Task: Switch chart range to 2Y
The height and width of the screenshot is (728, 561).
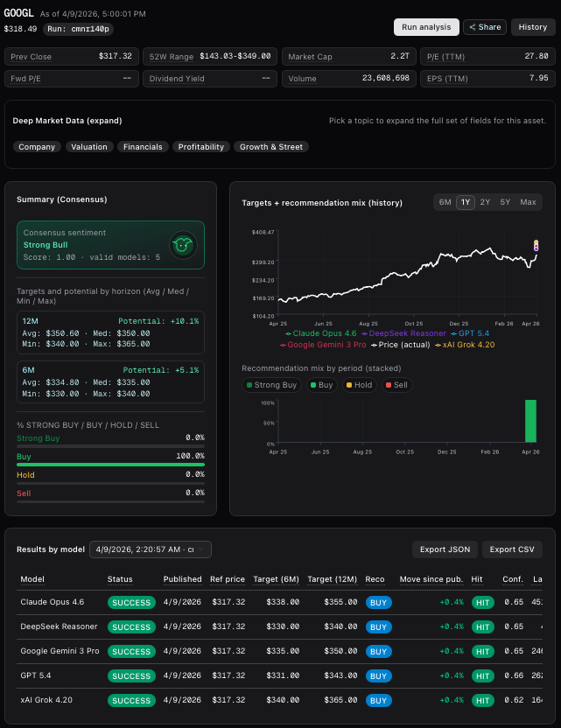Action: click(x=485, y=202)
